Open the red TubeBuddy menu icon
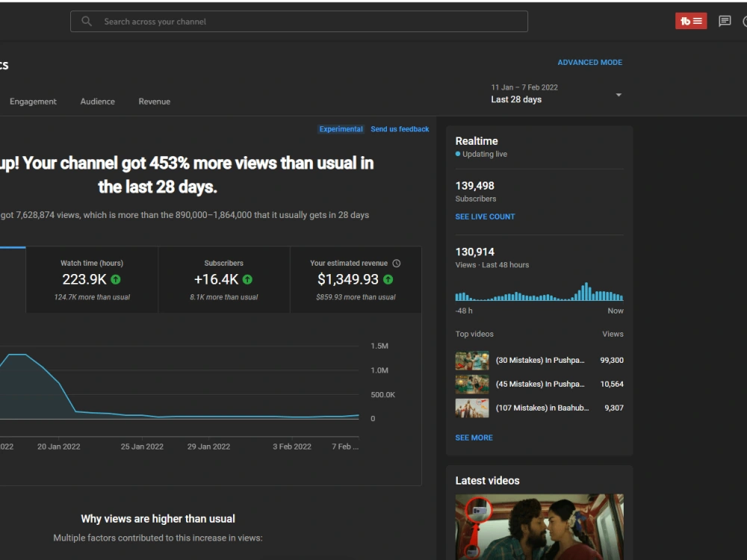 coord(691,21)
